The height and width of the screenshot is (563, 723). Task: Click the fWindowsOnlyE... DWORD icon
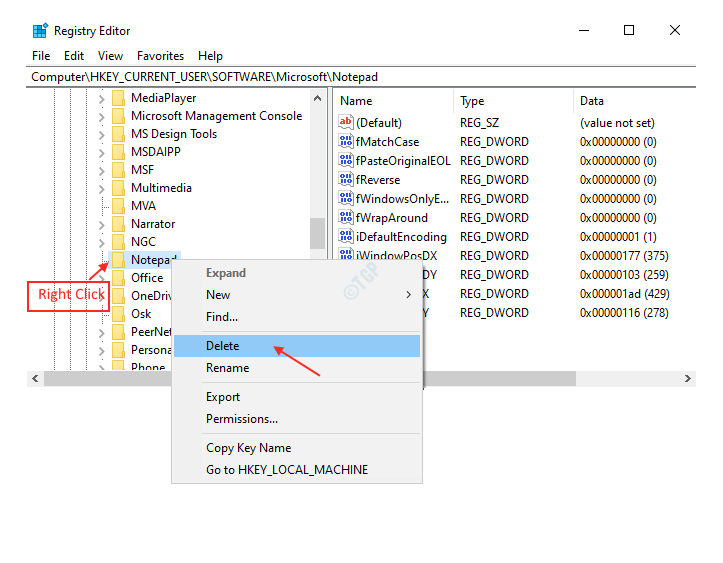tap(345, 198)
